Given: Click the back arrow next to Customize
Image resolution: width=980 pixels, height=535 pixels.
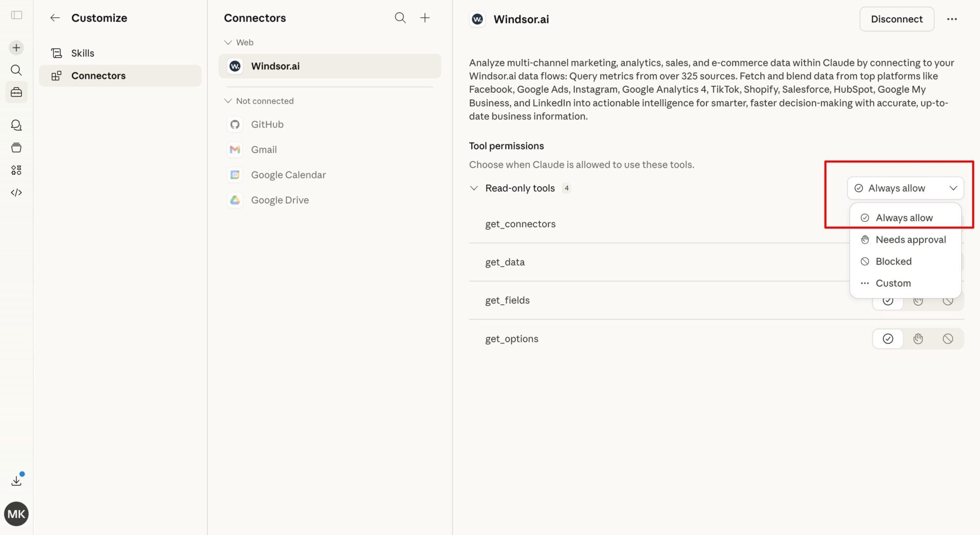Looking at the screenshot, I should tap(55, 18).
